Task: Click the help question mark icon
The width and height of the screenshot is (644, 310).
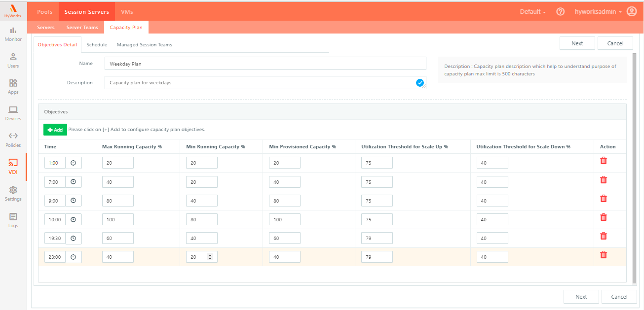Action: click(x=560, y=11)
